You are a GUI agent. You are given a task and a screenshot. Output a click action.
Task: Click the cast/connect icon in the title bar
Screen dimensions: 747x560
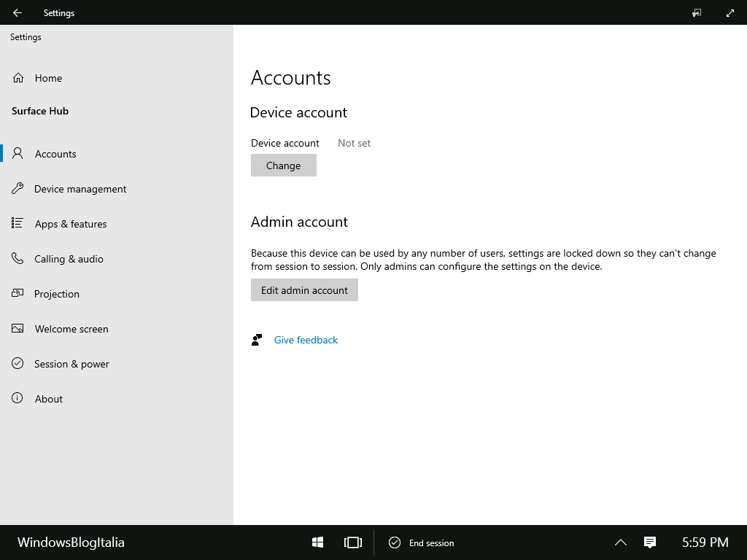point(697,13)
